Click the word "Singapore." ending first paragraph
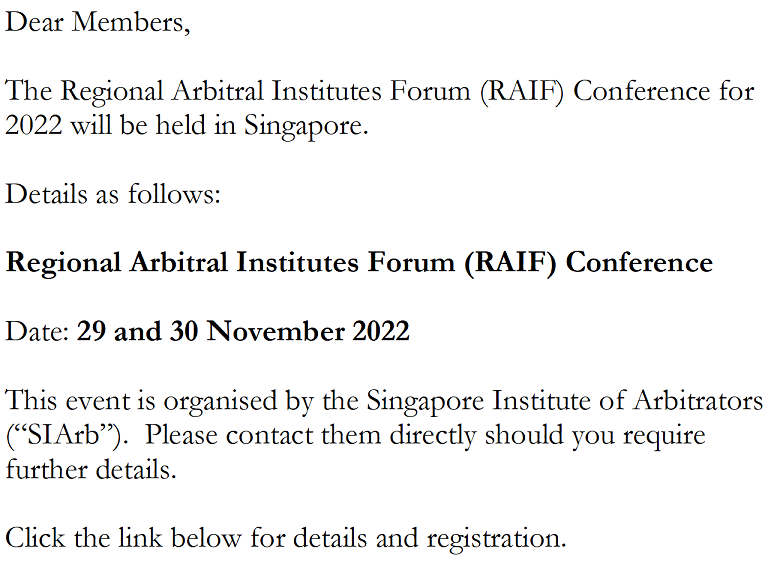This screenshot has width=765, height=567. pyautogui.click(x=307, y=128)
